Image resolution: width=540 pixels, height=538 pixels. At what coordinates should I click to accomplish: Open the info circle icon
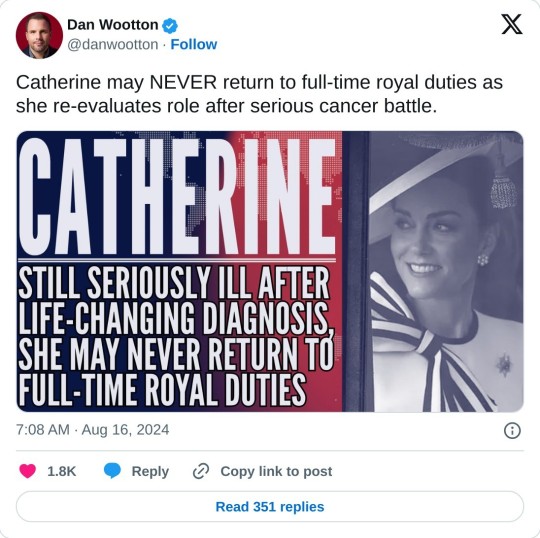coord(512,431)
